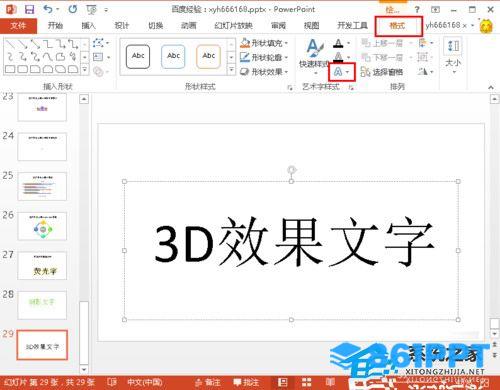Image resolution: width=500 pixels, height=390 pixels.
Task: Click the Text Fill letter A icon
Action: (338, 43)
